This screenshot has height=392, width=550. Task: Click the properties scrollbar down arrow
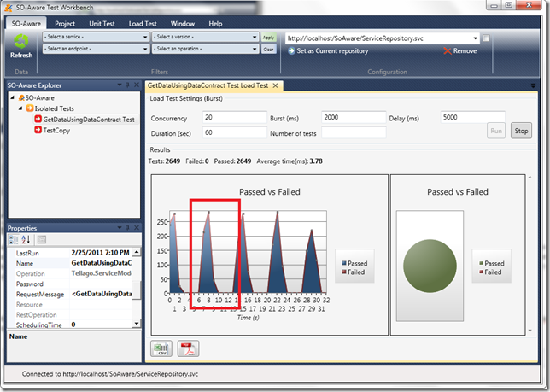click(137, 324)
